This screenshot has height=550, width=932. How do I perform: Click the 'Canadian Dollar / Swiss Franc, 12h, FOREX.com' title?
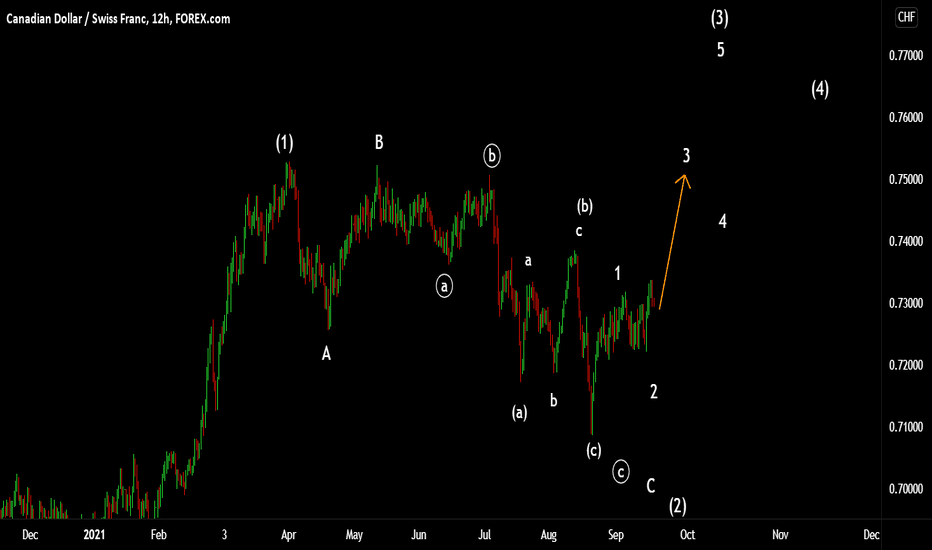[x=118, y=19]
